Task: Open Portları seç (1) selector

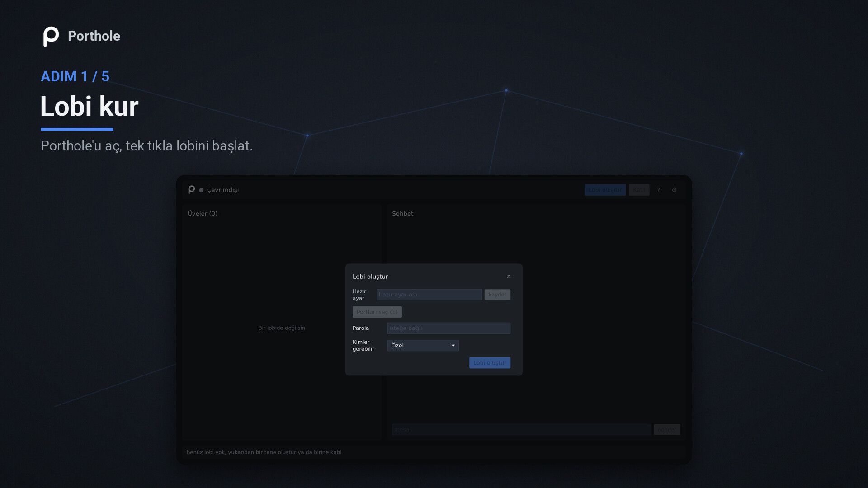Action: pos(377,312)
